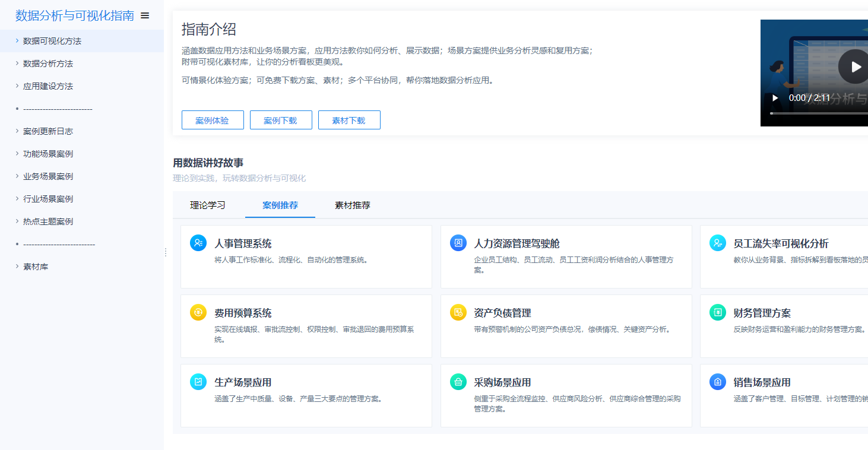868x450 pixels.
Task: Click the 理论到实践，玩转数据分析与可视化 subtitle
Action: point(239,178)
